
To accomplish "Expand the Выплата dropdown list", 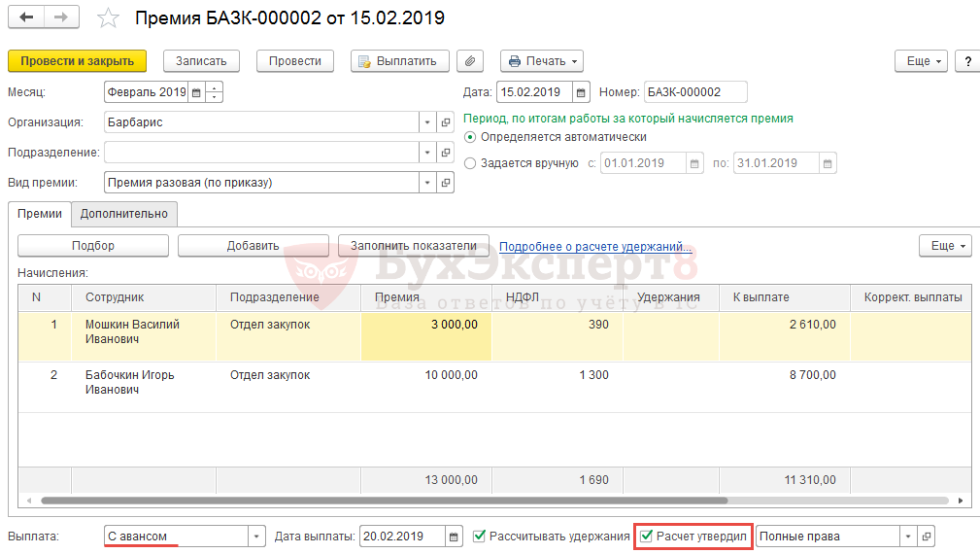I will pyautogui.click(x=256, y=537).
